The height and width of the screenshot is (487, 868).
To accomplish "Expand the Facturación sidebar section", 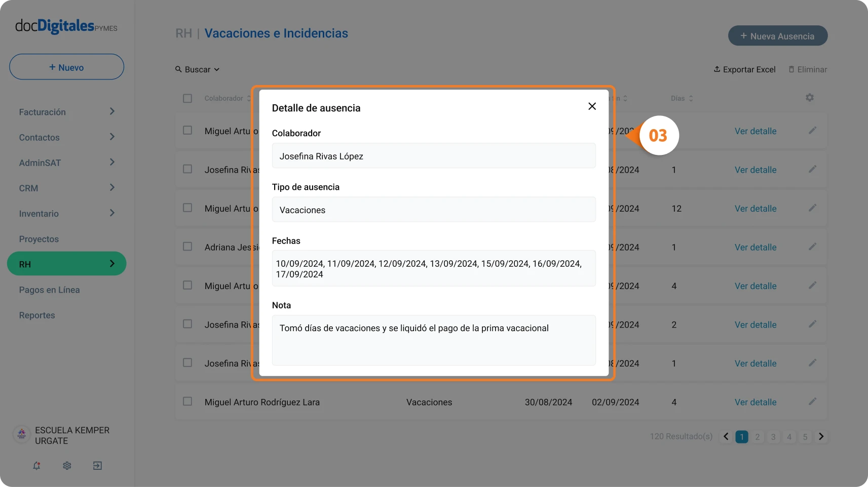I will 67,112.
